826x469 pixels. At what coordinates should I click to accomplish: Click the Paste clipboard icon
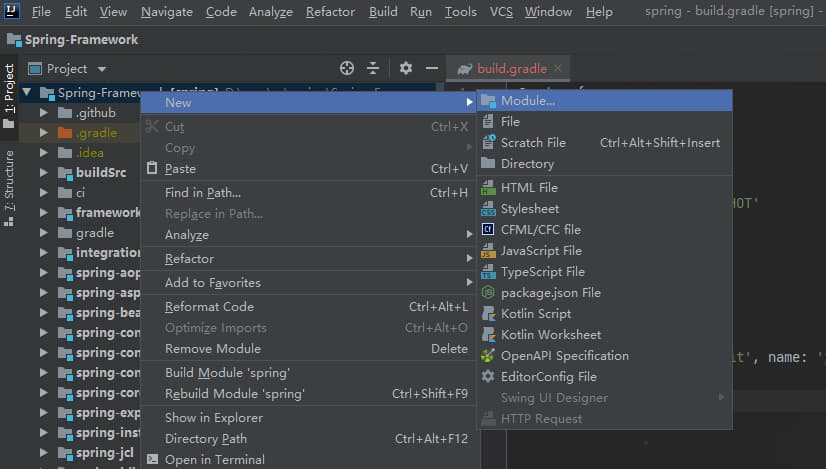click(152, 168)
